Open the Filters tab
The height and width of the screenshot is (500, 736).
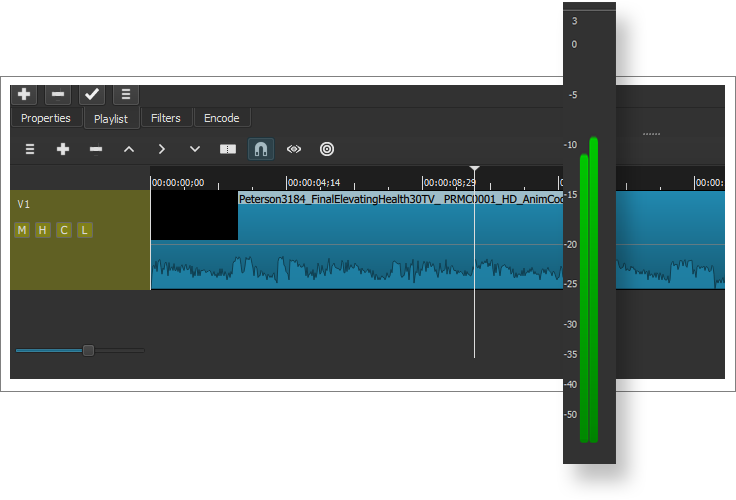pyautogui.click(x=166, y=118)
